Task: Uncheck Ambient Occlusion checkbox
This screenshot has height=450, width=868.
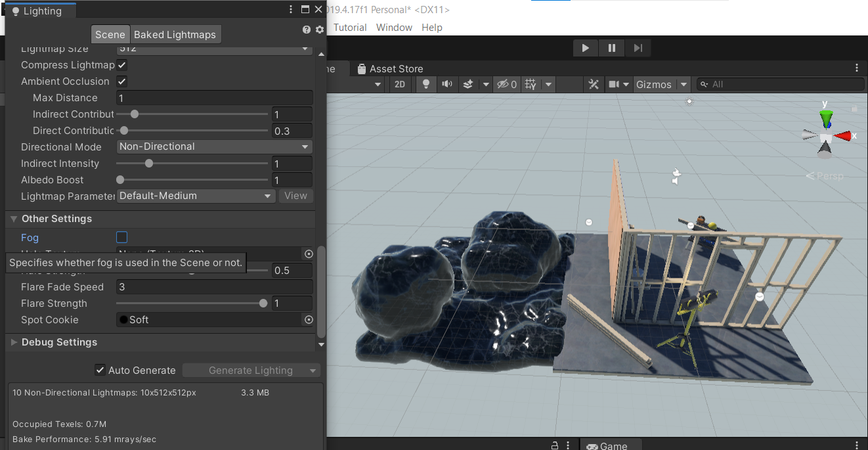Action: [121, 81]
